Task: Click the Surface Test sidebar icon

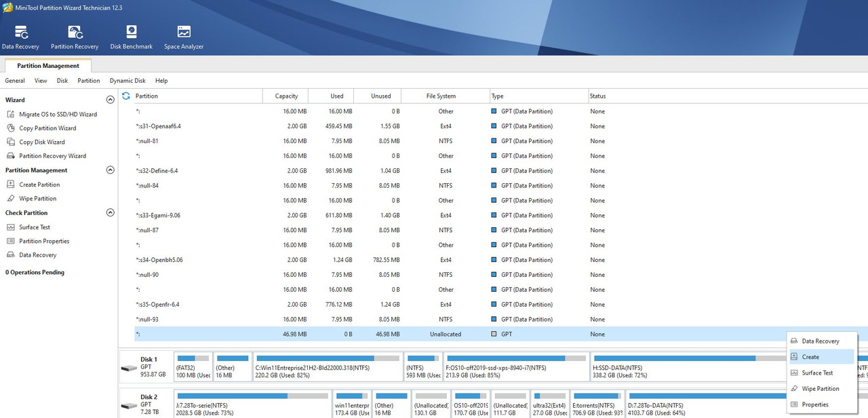Action: pyautogui.click(x=11, y=227)
